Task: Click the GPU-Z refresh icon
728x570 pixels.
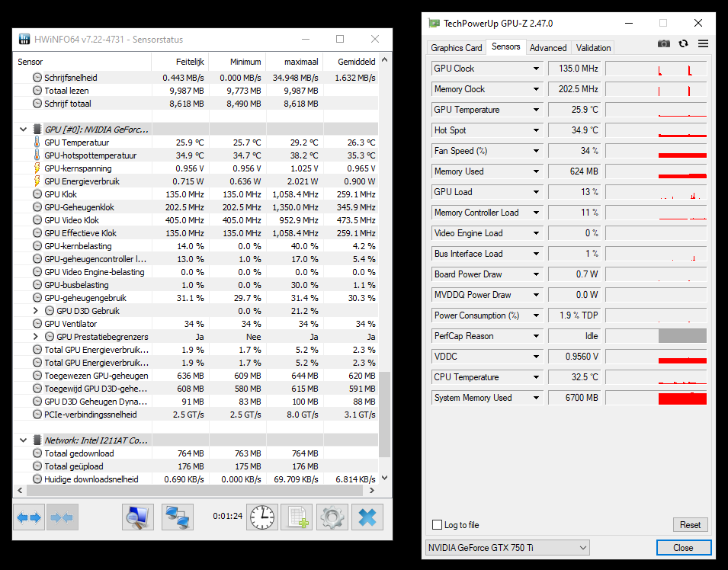Action: 684,43
